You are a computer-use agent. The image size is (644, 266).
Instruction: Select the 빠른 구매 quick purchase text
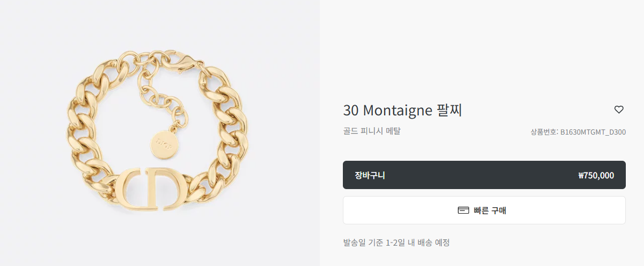[490, 210]
